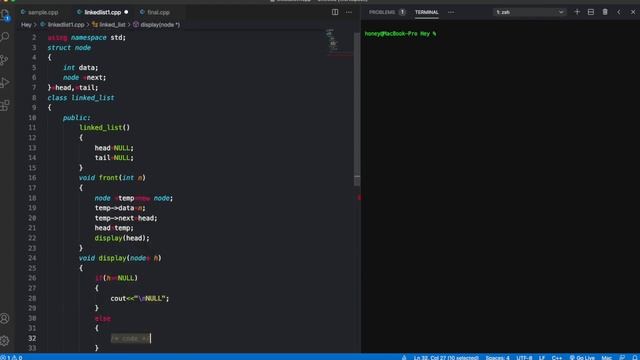Click 'linked_list()' constructor on line 11
Screen dimensions: 640x360
point(104,128)
